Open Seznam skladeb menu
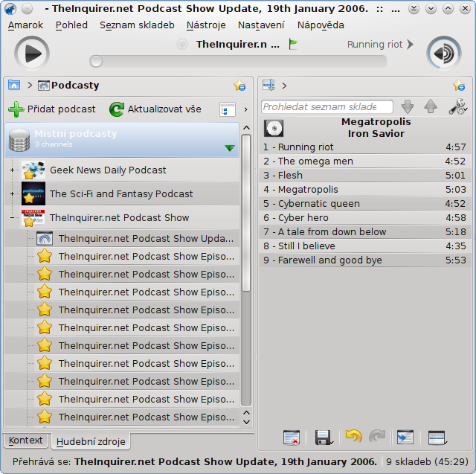This screenshot has width=476, height=474. click(137, 25)
